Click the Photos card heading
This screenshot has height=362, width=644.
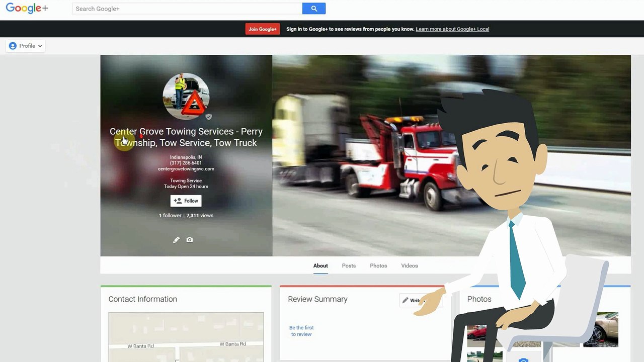click(479, 299)
